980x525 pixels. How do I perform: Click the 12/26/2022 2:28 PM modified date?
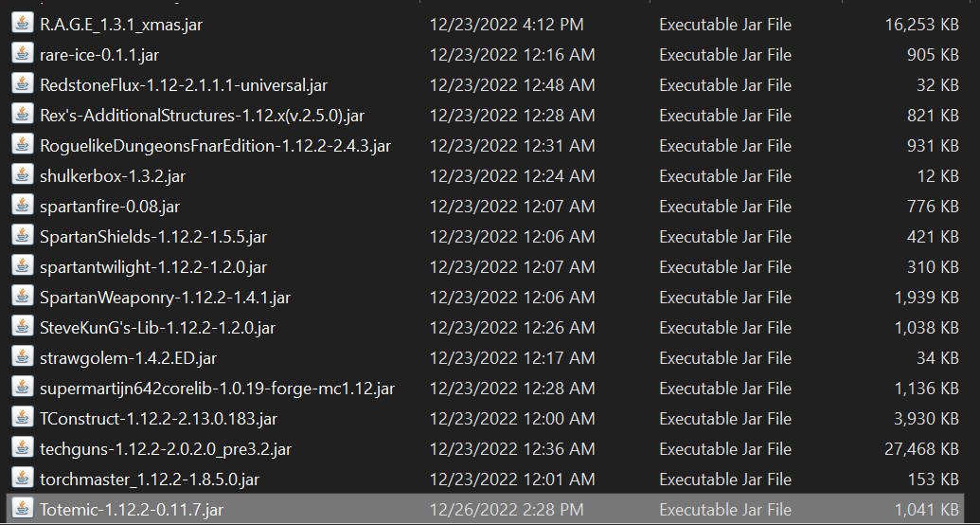[x=507, y=510]
